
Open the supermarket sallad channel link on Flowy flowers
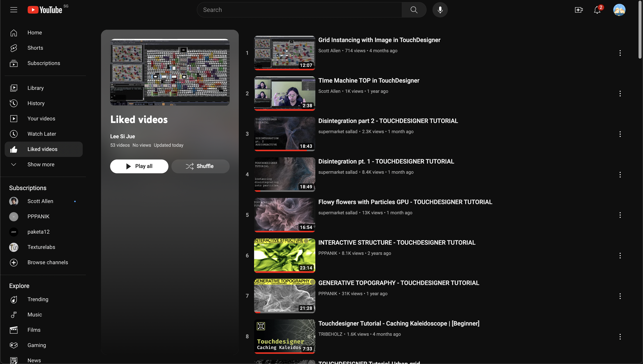click(x=338, y=213)
